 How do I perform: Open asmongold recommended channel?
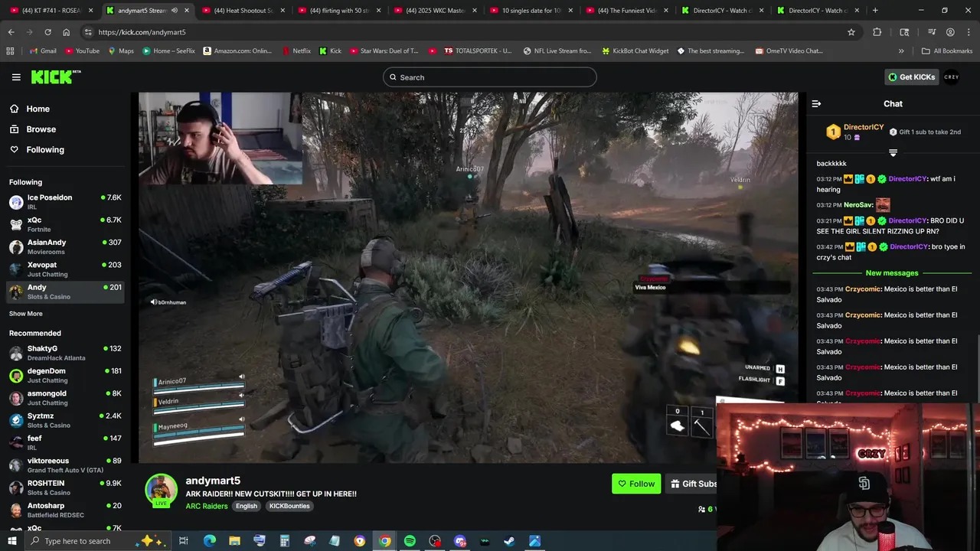[65, 398]
